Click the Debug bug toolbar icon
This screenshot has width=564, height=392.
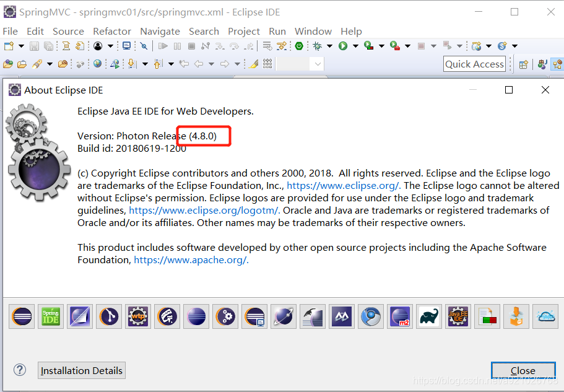pos(317,46)
